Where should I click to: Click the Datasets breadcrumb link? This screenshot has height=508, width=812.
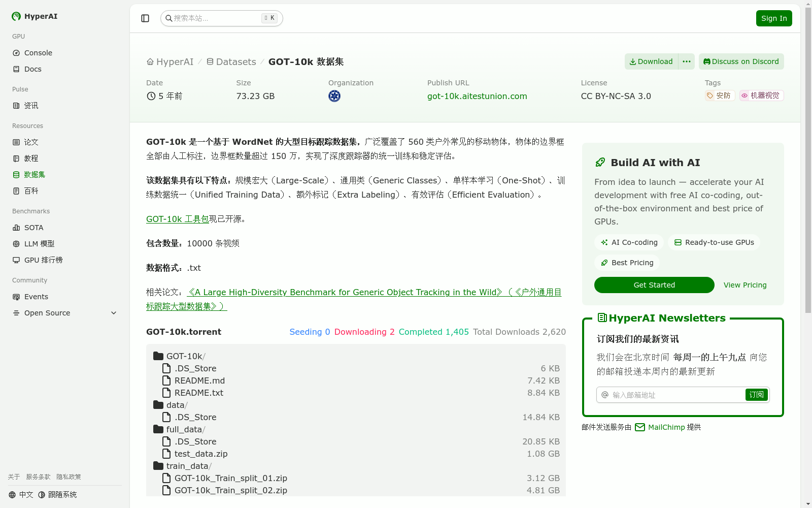pyautogui.click(x=231, y=61)
